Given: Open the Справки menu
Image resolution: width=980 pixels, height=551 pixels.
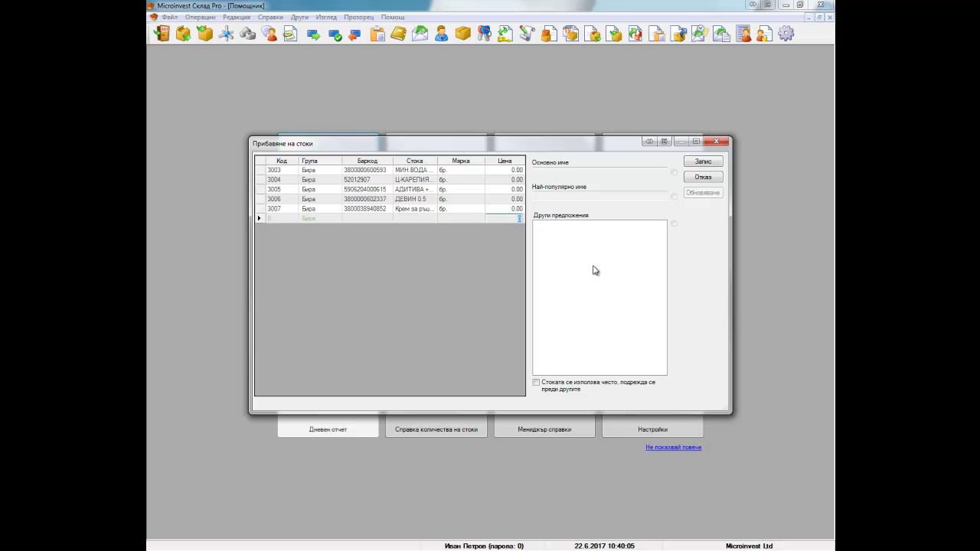Looking at the screenshot, I should click(270, 17).
